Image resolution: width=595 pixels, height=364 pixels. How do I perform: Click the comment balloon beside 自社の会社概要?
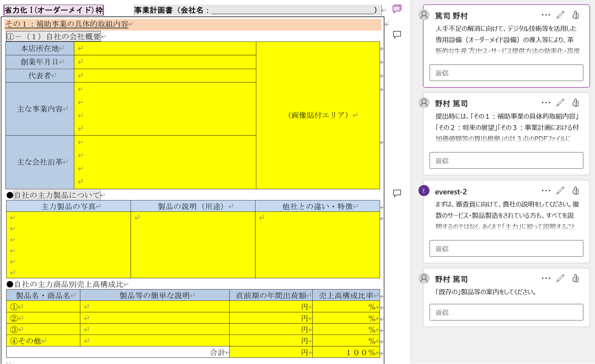click(397, 34)
